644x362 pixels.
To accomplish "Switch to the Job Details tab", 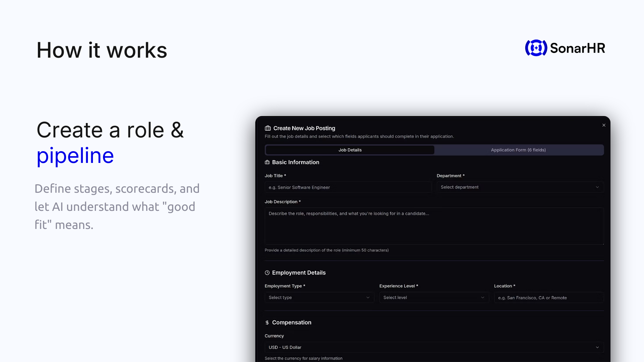I will click(350, 150).
